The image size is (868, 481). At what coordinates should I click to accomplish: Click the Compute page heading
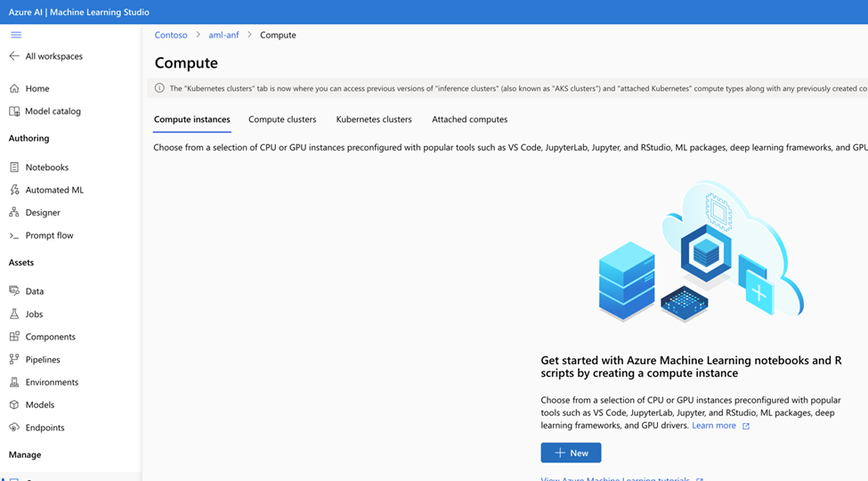coord(186,62)
